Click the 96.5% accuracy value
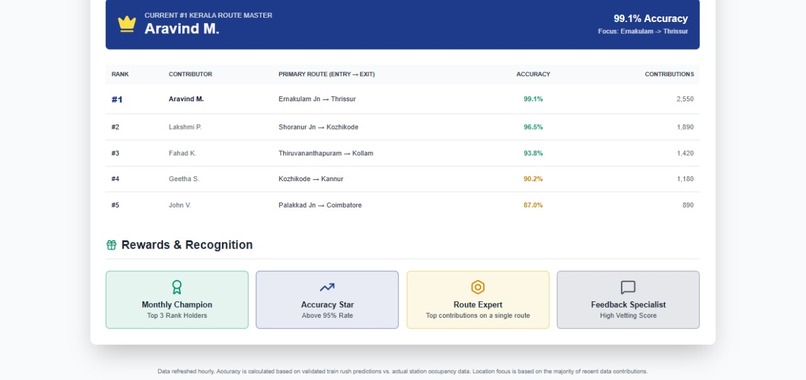The width and height of the screenshot is (806, 380). pos(533,127)
